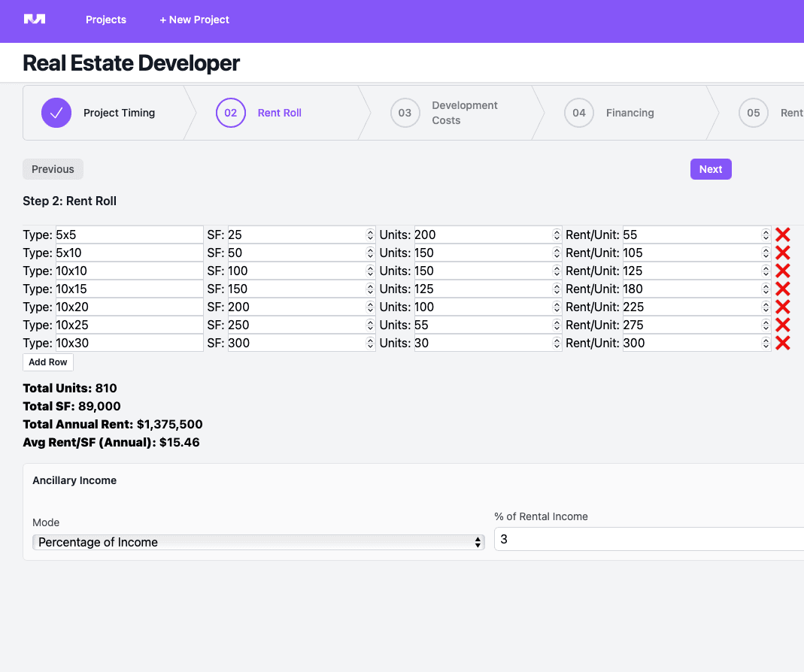Remove the 10x15 rent roll row

pyautogui.click(x=782, y=289)
